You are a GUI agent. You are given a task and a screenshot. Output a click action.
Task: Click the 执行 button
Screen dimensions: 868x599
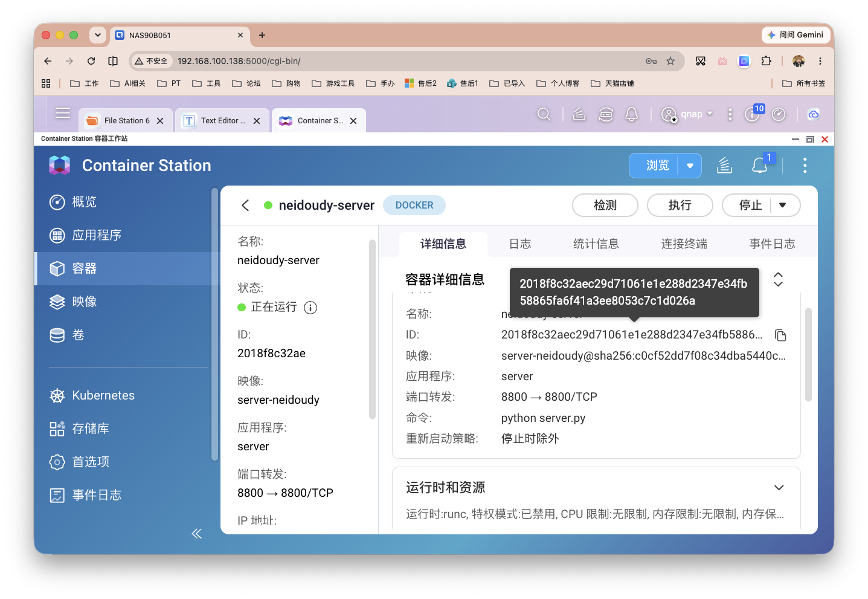click(680, 206)
